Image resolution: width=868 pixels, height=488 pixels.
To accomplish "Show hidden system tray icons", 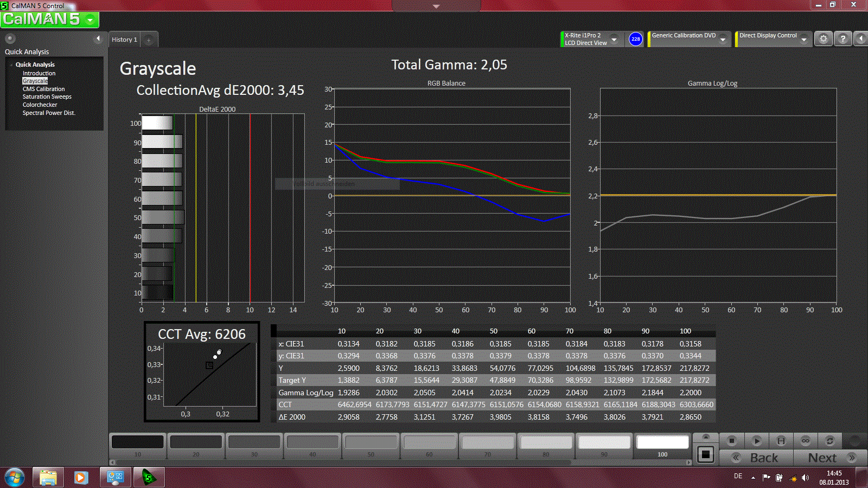I will point(753,478).
